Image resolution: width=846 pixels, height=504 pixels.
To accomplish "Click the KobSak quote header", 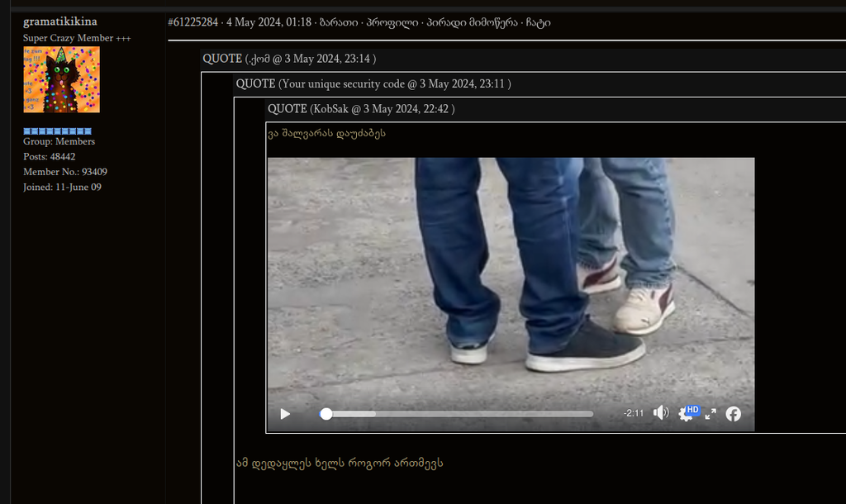I will [x=361, y=109].
